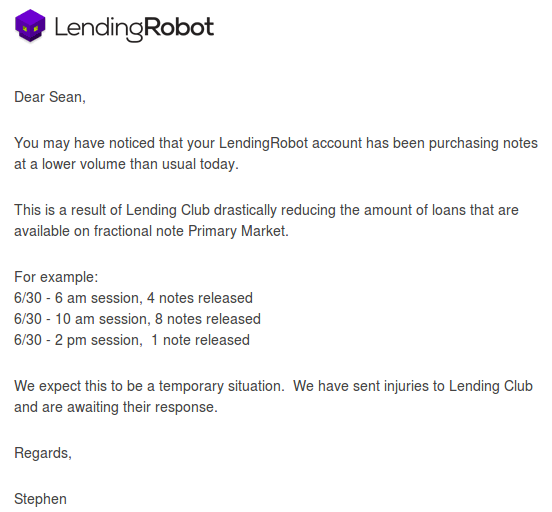Click '4 notes released' text

pyautogui.click(x=200, y=298)
